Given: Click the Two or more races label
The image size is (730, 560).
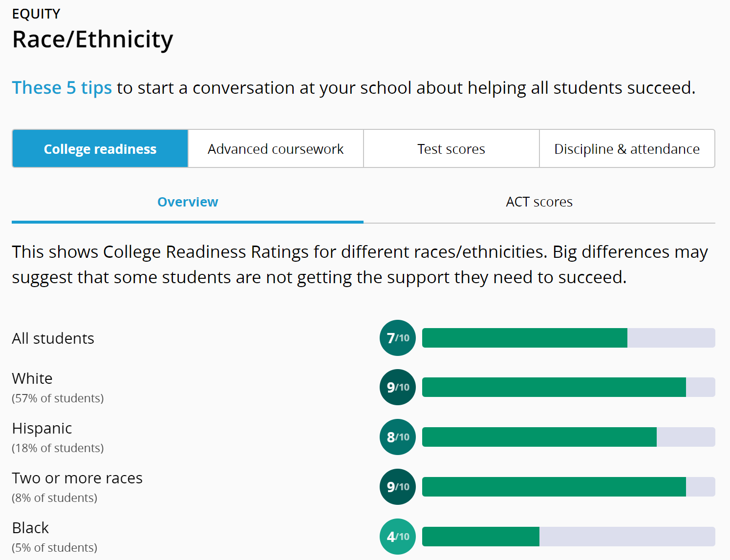Looking at the screenshot, I should click(77, 478).
